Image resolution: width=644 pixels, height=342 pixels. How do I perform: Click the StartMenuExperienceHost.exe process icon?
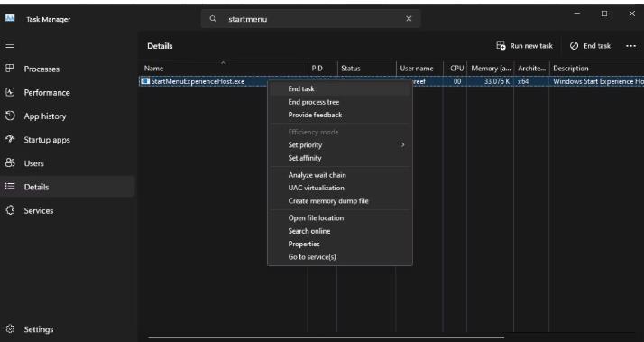[x=145, y=81]
